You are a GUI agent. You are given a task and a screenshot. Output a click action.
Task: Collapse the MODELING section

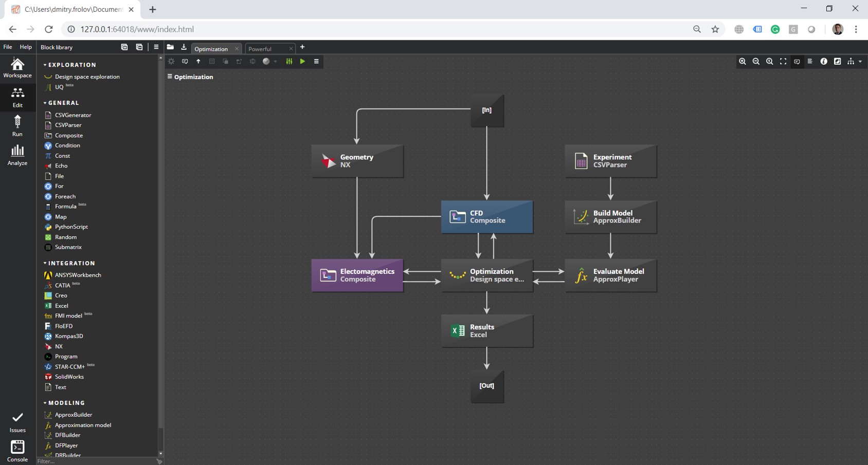click(x=45, y=403)
